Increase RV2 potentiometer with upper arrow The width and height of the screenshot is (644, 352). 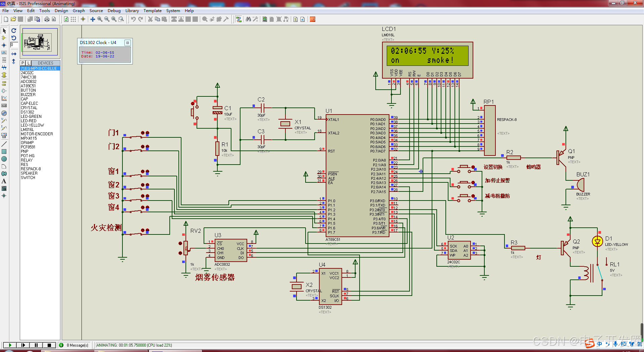coord(180,244)
